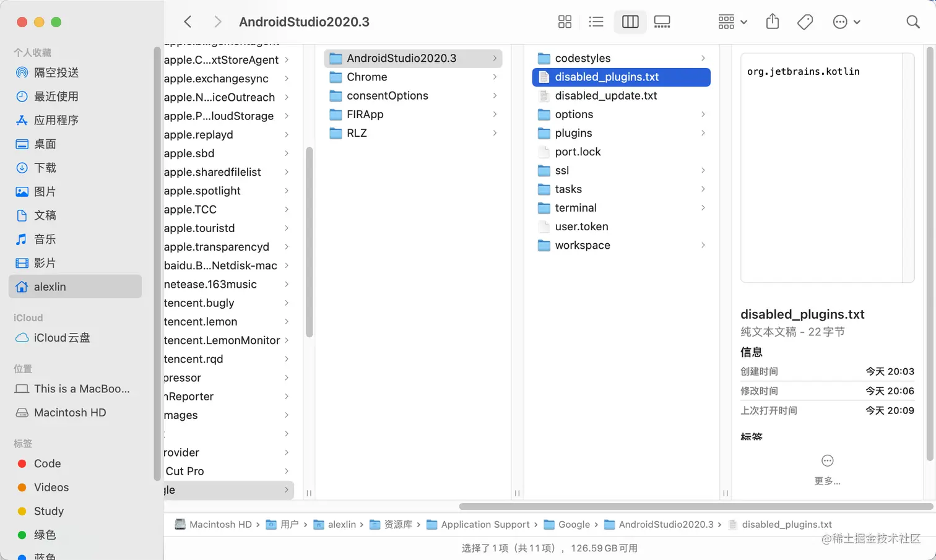Go back with the left arrow button
The width and height of the screenshot is (936, 560).
coord(188,22)
